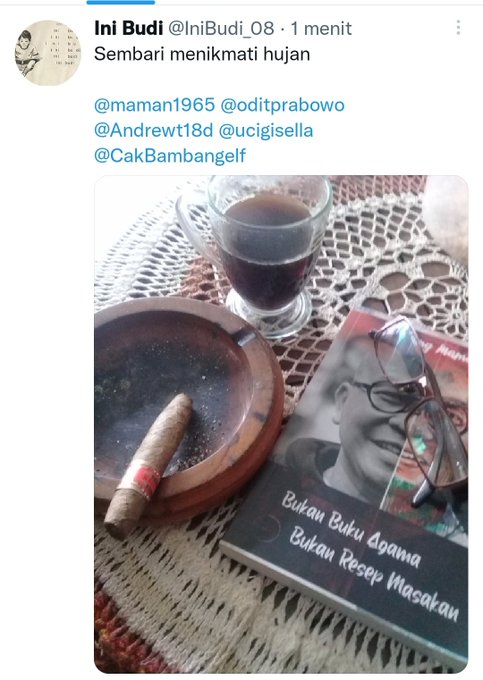The image size is (483, 680).
Task: Open the tweet via the 1 menit timestamp
Action: coord(321,29)
